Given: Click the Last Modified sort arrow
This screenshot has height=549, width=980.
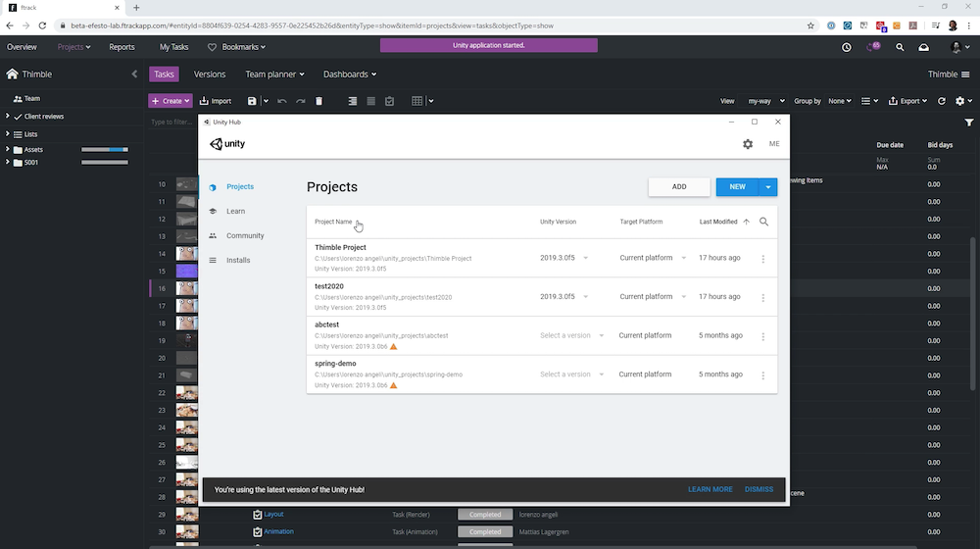Looking at the screenshot, I should (746, 222).
